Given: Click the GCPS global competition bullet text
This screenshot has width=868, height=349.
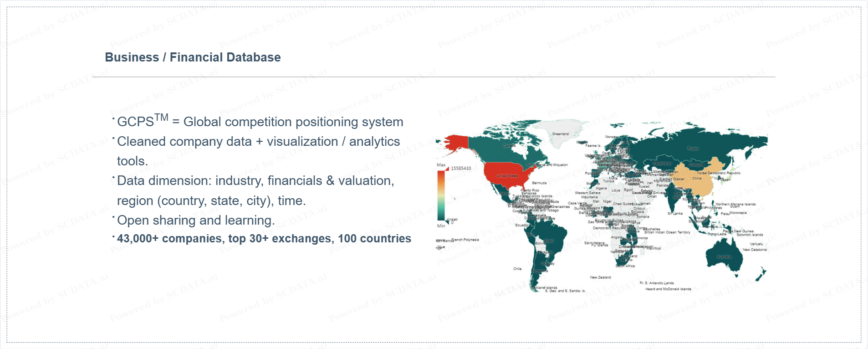Looking at the screenshot, I should click(260, 122).
